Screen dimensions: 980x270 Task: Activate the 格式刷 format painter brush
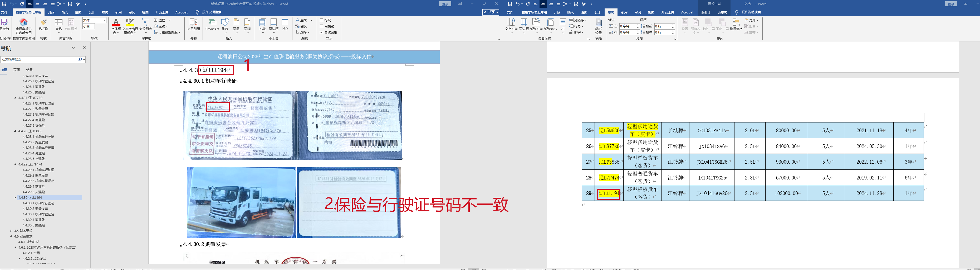tap(43, 25)
